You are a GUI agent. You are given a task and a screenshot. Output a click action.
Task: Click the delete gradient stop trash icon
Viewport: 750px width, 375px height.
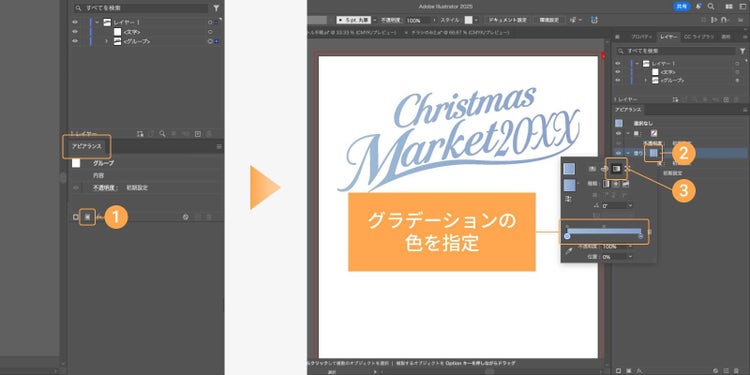click(x=649, y=232)
